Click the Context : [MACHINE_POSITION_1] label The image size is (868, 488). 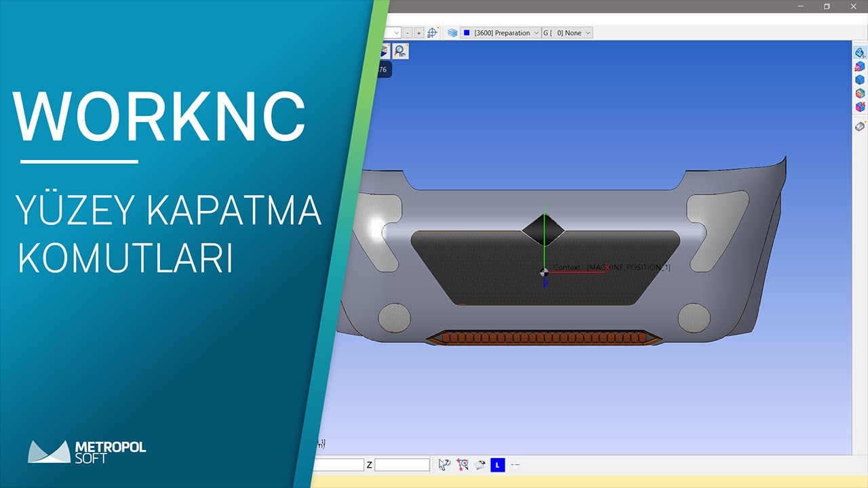tap(612, 267)
